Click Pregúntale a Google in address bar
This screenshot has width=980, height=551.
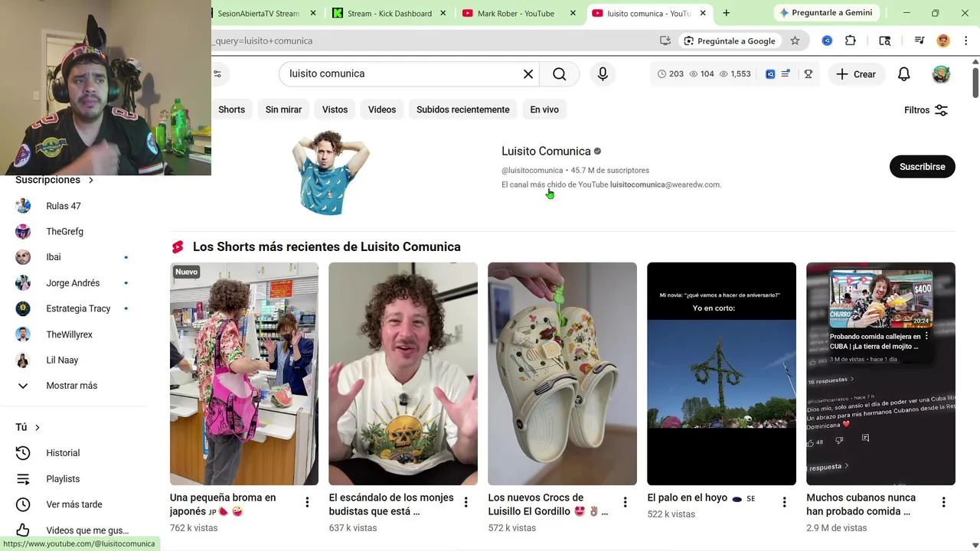point(730,41)
